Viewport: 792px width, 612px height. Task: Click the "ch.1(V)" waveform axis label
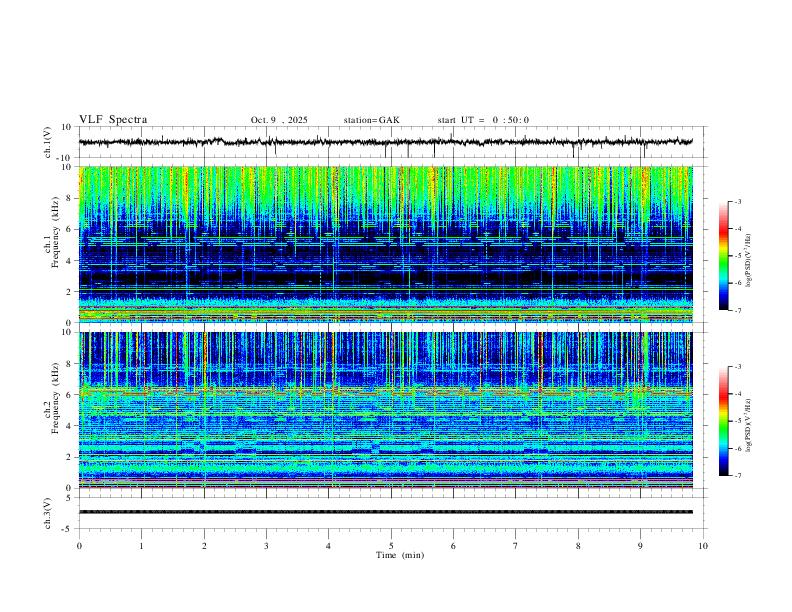pyautogui.click(x=48, y=142)
